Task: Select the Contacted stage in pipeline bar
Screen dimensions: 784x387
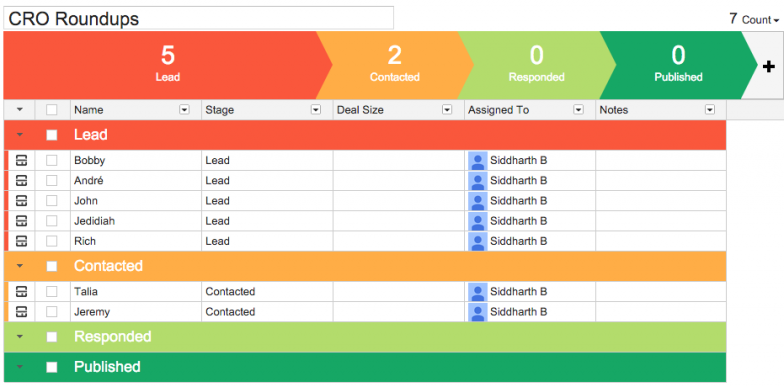Action: [x=394, y=66]
